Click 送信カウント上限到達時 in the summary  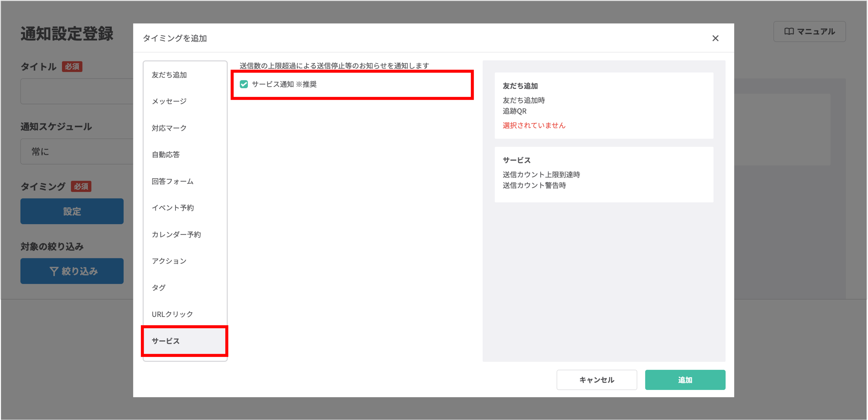point(541,175)
